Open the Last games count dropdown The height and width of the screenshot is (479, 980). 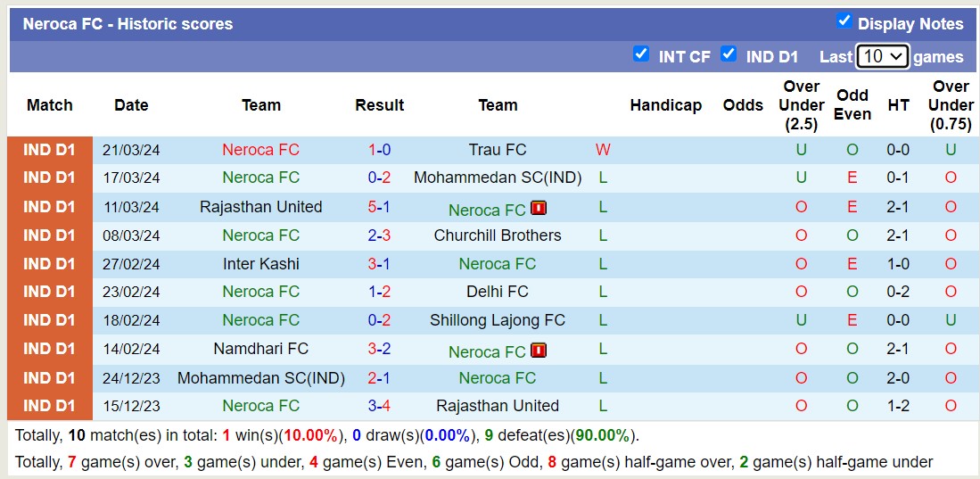coord(882,56)
